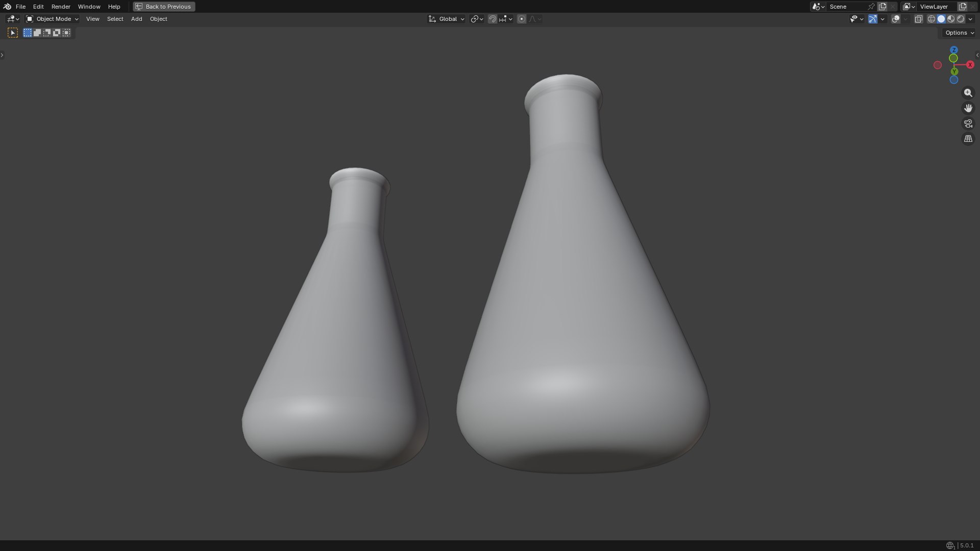This screenshot has width=980, height=551.
Task: Open the Window menu
Action: [x=89, y=7]
